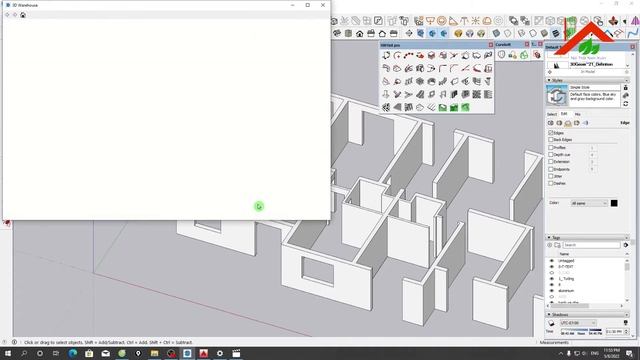Switch to the Edit tab in Styles
This screenshot has width=640, height=360.
[x=564, y=114]
